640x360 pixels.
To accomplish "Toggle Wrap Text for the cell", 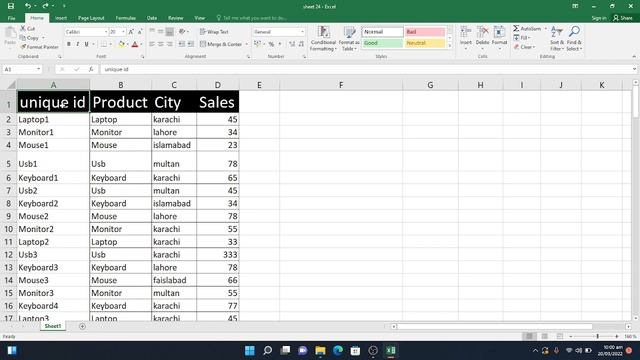I will [x=214, y=31].
